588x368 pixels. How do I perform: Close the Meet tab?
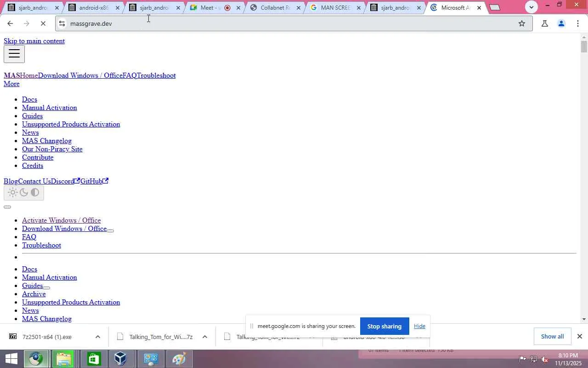click(x=238, y=8)
